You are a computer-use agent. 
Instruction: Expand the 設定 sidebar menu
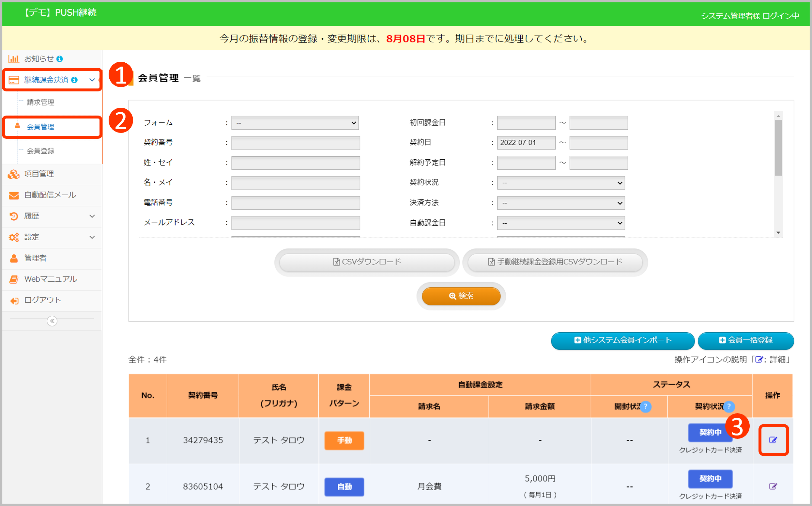52,237
